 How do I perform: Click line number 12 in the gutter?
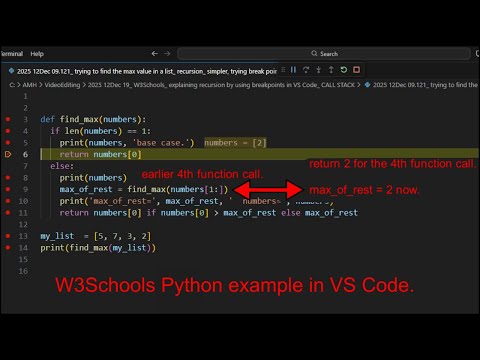pyautogui.click(x=23, y=224)
